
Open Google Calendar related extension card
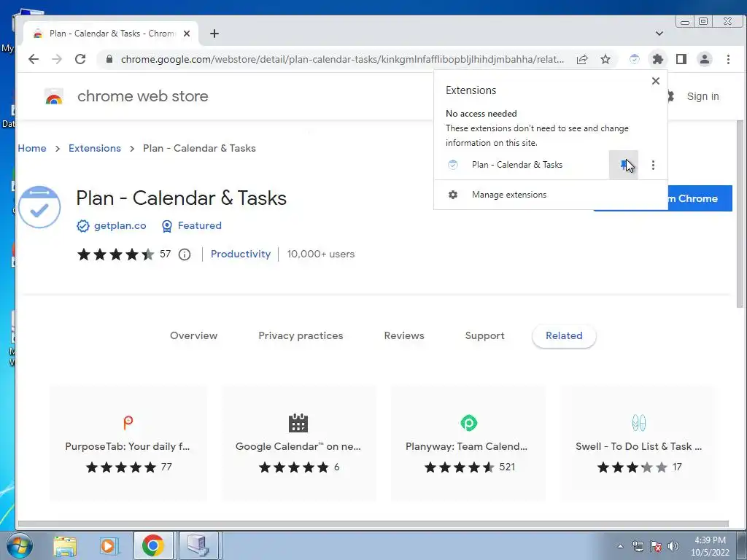pos(298,443)
